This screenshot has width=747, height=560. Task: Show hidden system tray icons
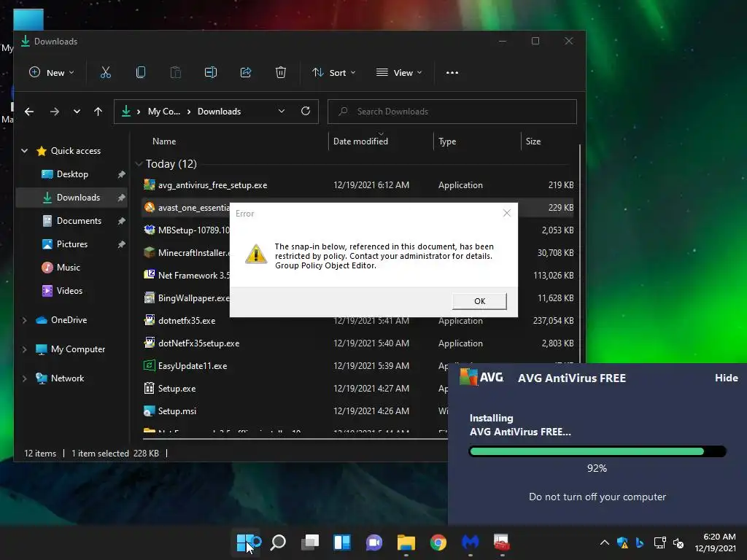click(605, 542)
